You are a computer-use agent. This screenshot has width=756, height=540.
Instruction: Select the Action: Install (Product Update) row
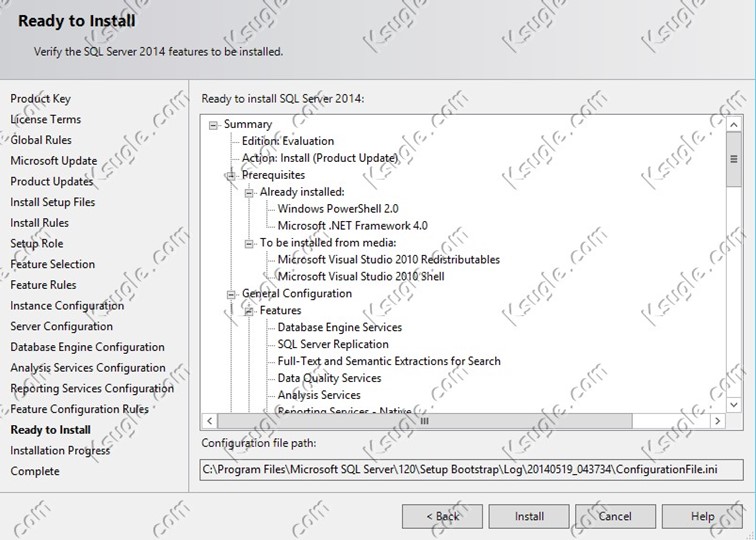320,158
